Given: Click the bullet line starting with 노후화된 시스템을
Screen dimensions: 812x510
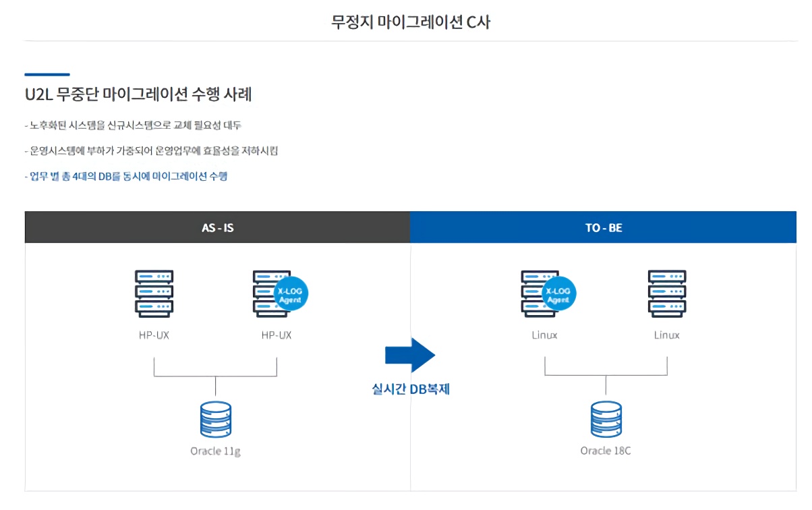Looking at the screenshot, I should pos(132,125).
